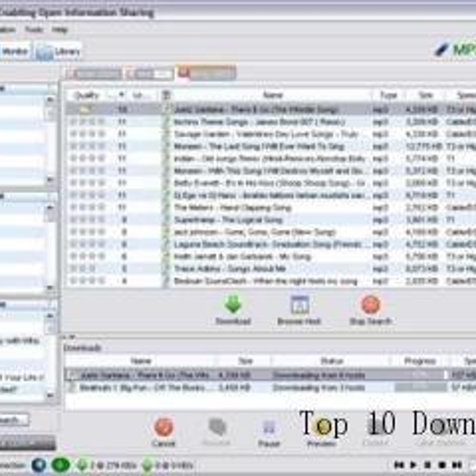Click the Juelz Santana download progress bar
The width and height of the screenshot is (476, 476).
click(x=420, y=375)
